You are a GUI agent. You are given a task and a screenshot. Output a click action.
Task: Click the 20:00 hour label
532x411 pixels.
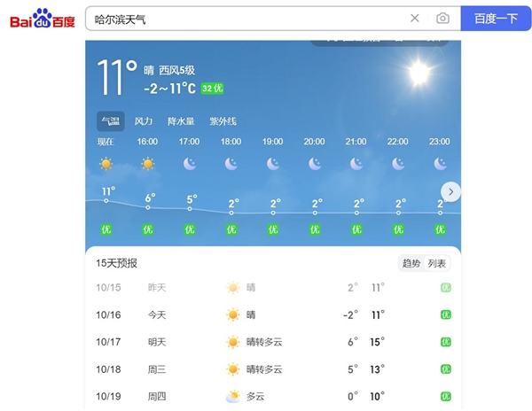click(314, 142)
